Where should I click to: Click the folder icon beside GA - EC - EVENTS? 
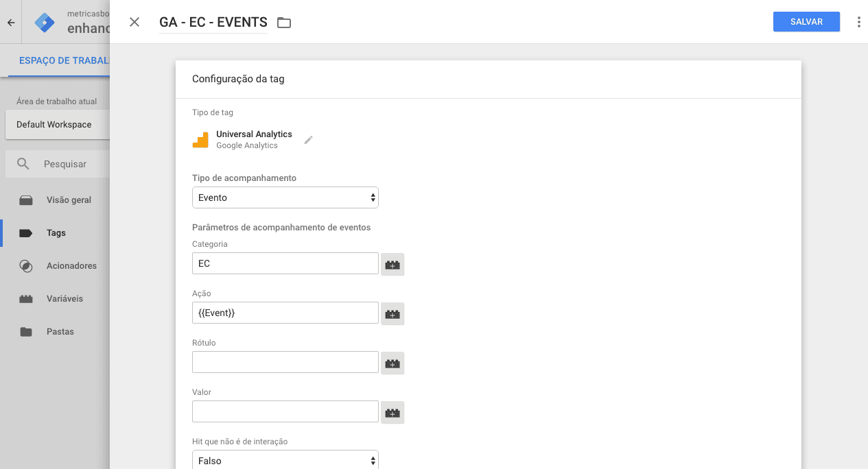[x=284, y=22]
